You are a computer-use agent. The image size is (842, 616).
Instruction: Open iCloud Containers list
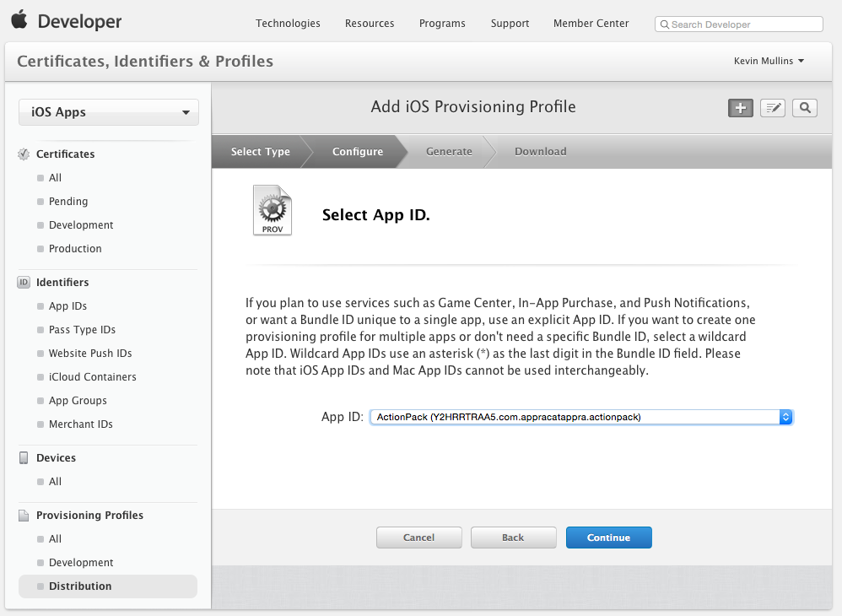tap(92, 377)
